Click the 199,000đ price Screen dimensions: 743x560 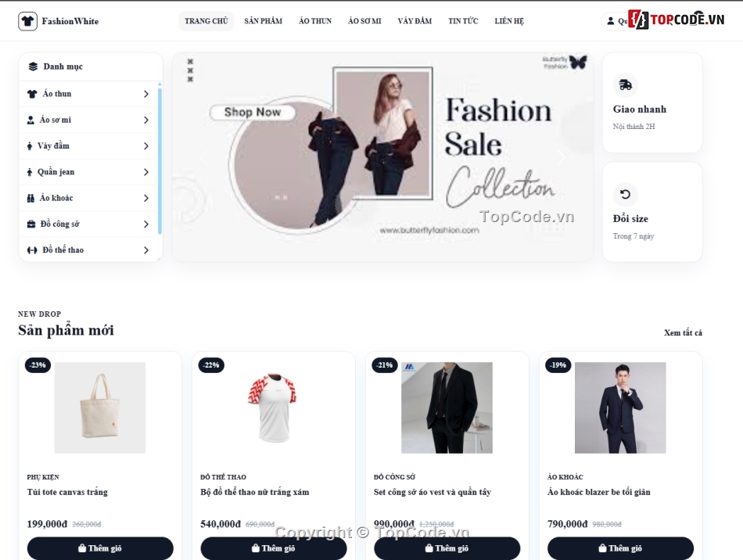point(48,524)
